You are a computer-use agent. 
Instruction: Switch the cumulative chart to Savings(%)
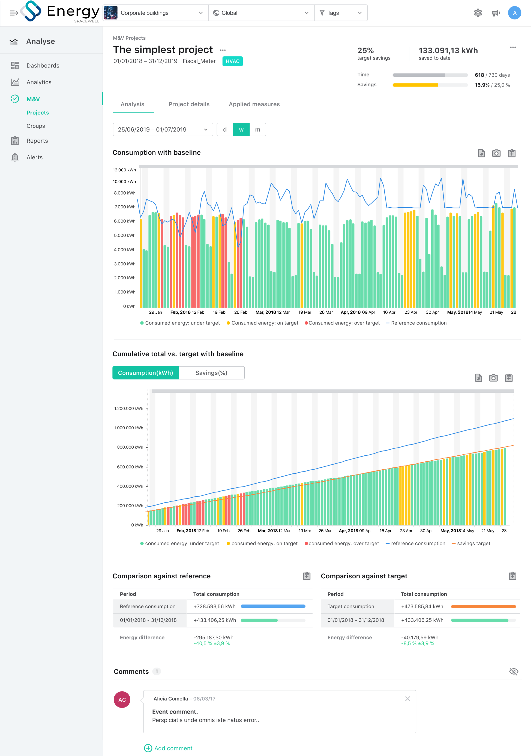(x=211, y=373)
